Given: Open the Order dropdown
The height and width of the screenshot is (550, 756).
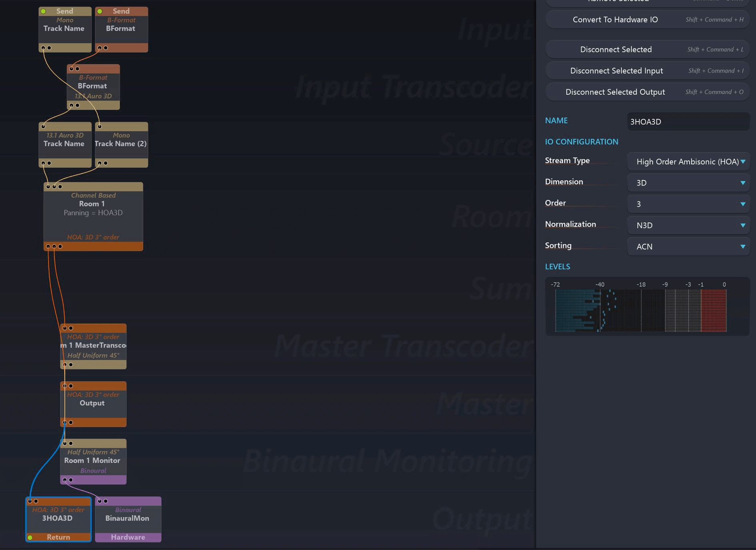Looking at the screenshot, I should pos(688,204).
